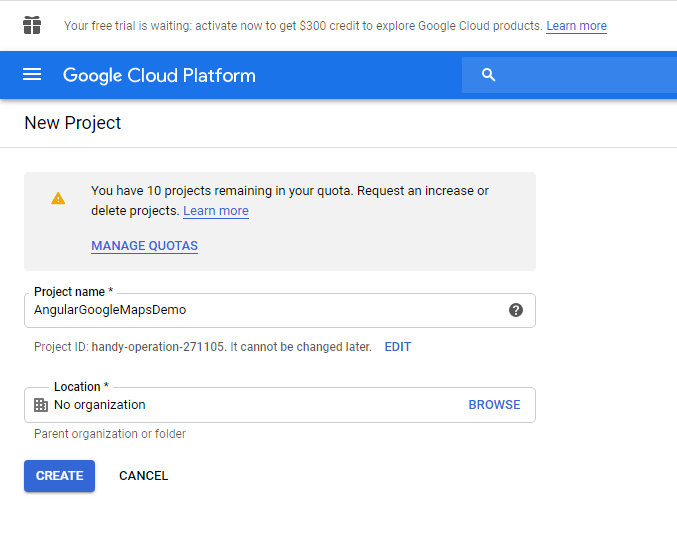Viewport: 677px width, 559px height.
Task: Click the organization building icon
Action: coord(41,405)
